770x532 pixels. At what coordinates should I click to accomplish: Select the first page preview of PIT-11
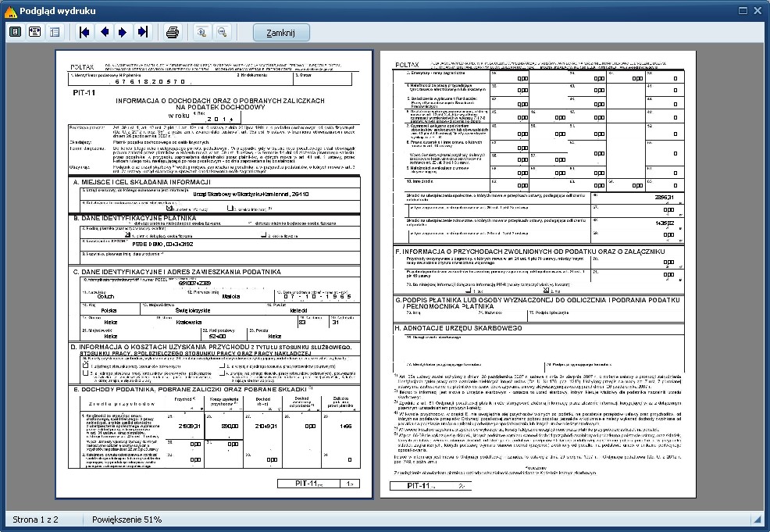(x=214, y=274)
